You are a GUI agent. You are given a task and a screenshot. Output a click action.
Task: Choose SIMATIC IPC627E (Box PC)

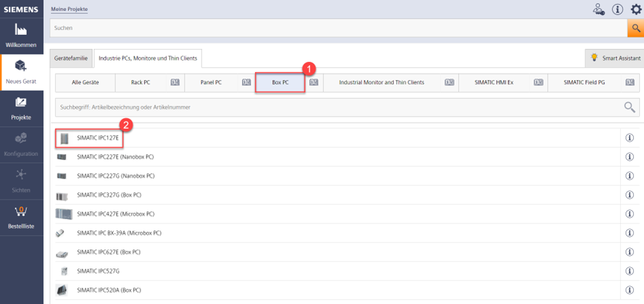[109, 252]
